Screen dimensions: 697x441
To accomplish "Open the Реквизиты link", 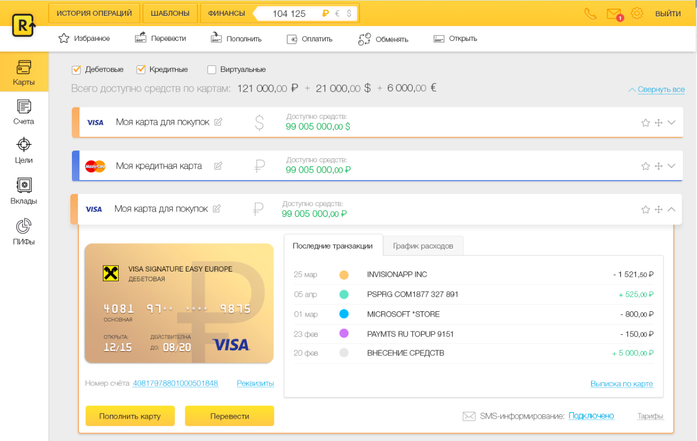I will click(255, 383).
